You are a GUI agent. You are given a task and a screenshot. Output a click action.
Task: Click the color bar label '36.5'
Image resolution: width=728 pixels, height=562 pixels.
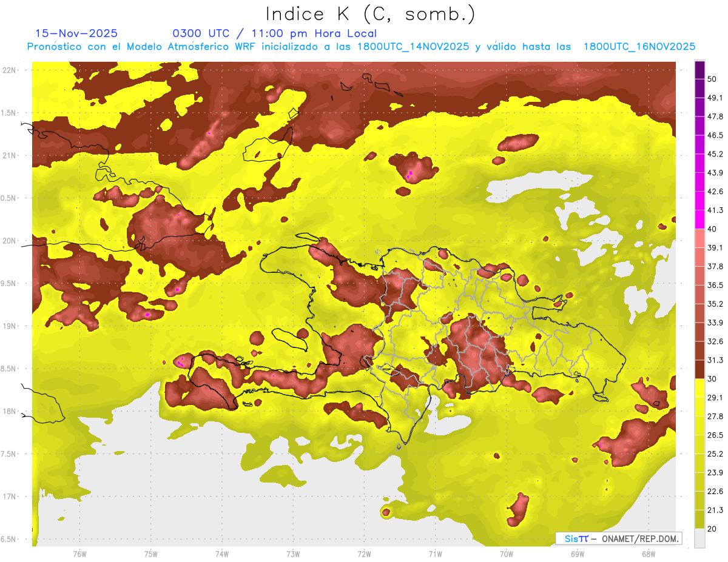(715, 285)
